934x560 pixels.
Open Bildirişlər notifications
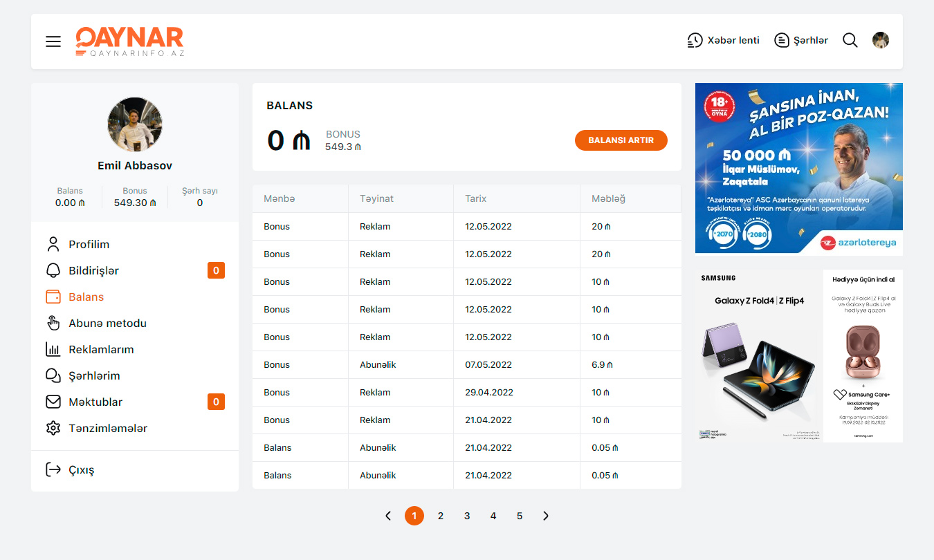pos(93,270)
